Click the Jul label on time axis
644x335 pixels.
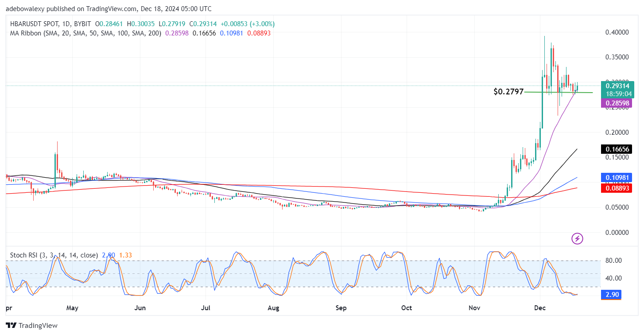pos(206,307)
